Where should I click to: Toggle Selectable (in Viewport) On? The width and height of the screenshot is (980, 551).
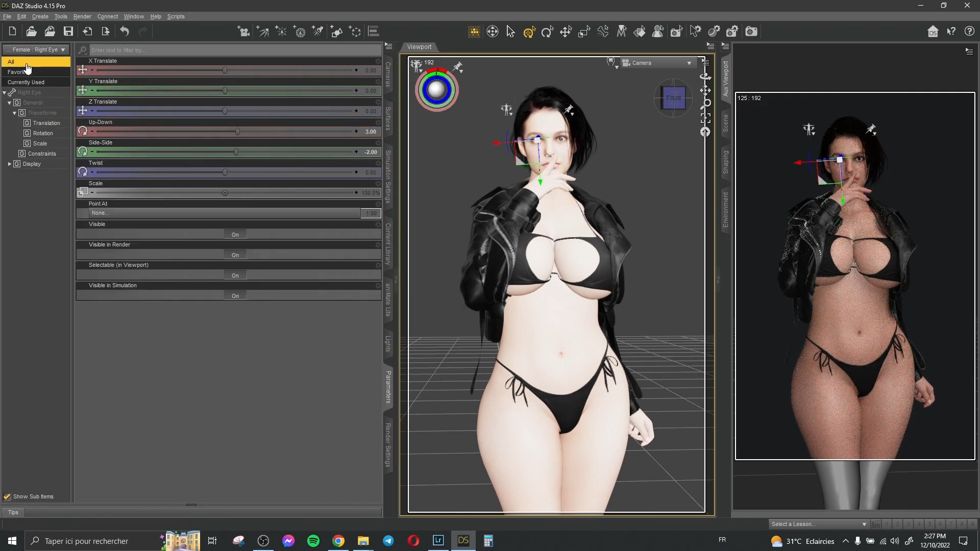click(235, 275)
